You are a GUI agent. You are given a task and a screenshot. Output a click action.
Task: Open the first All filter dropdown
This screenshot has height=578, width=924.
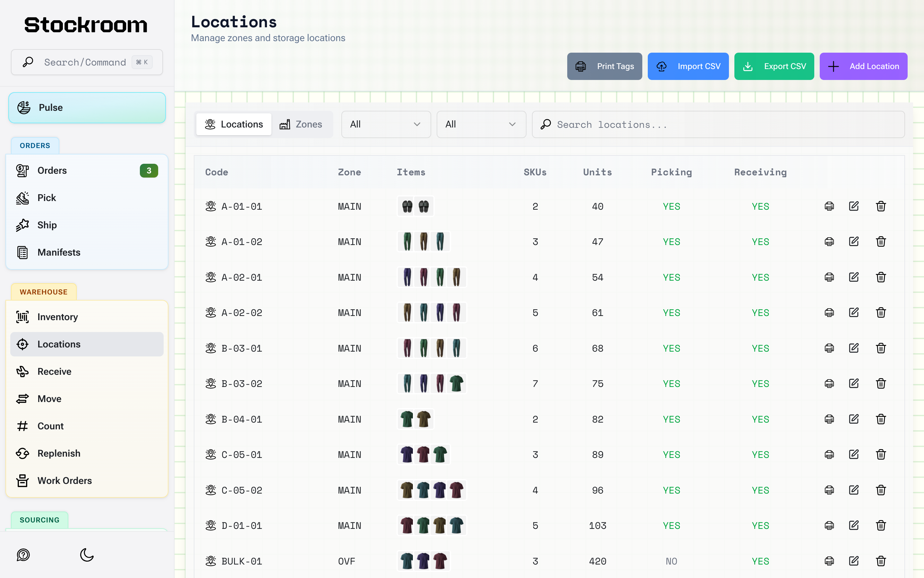(386, 124)
